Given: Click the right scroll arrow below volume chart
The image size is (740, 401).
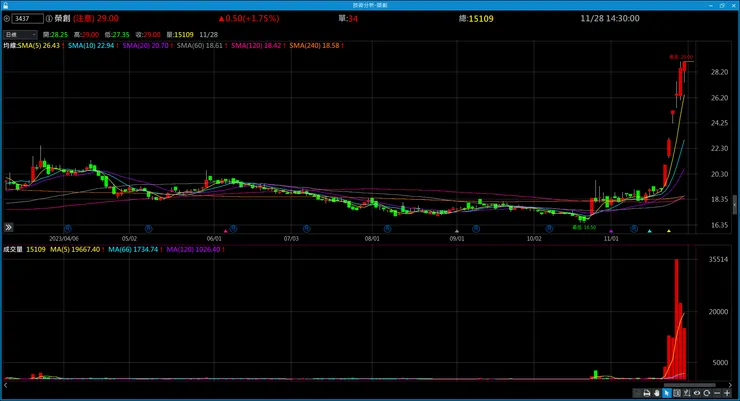Looking at the screenshot, I should point(730,385).
